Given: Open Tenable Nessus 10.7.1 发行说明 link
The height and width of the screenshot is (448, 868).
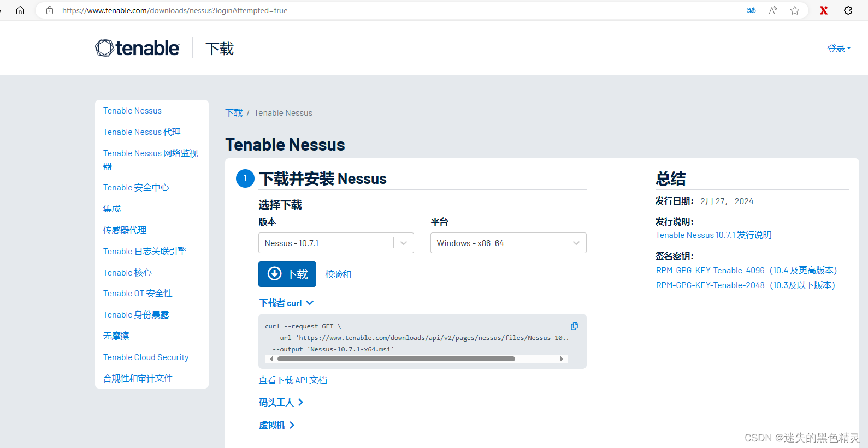Looking at the screenshot, I should click(x=713, y=235).
